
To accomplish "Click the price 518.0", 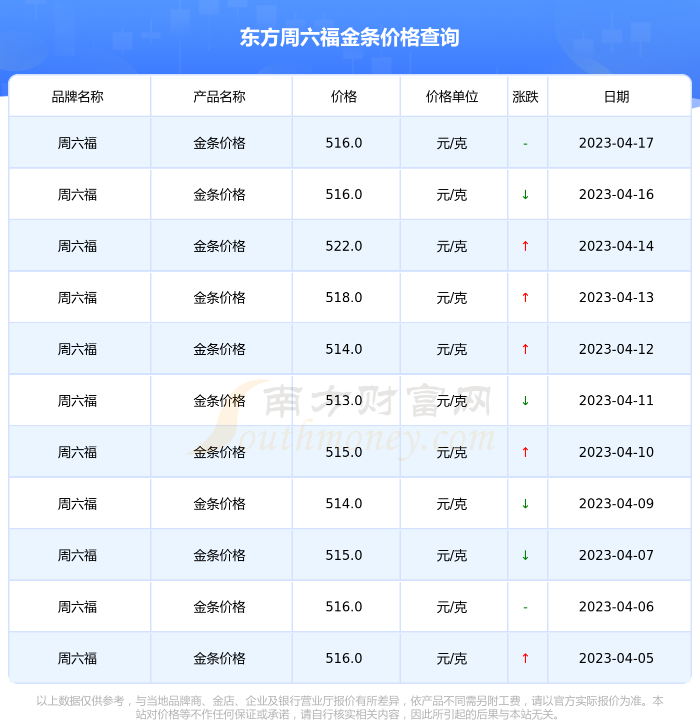I will tap(344, 298).
